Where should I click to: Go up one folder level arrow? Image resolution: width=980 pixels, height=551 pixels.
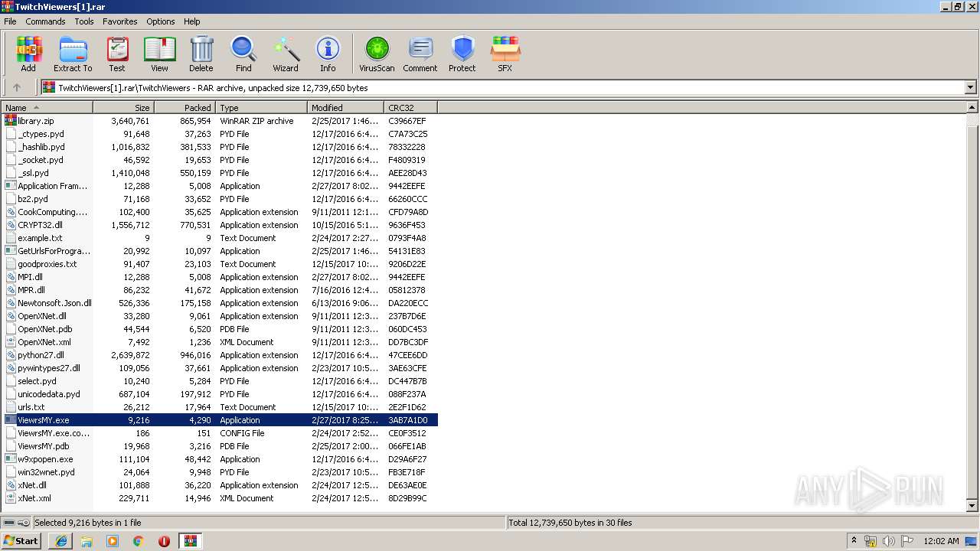(x=17, y=87)
